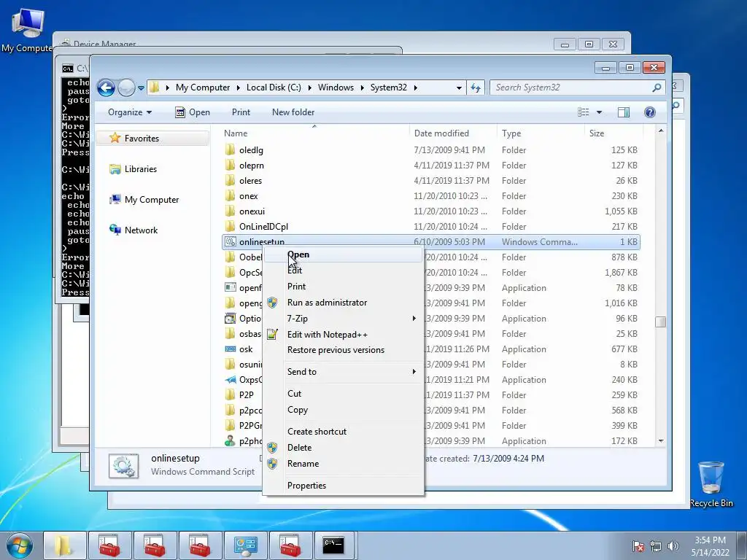The width and height of the screenshot is (747, 560).
Task: Click the toolbar Print button
Action: (241, 112)
